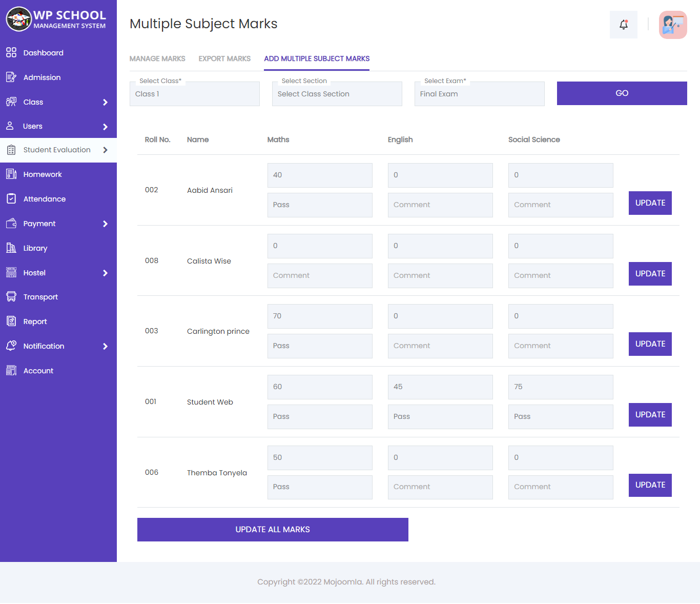Select the Transport sidebar icon
The image size is (700, 604).
pos(11,297)
